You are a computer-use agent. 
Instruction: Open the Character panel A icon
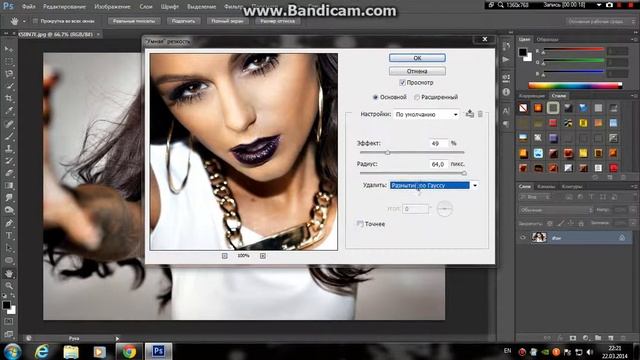pyautogui.click(x=506, y=110)
